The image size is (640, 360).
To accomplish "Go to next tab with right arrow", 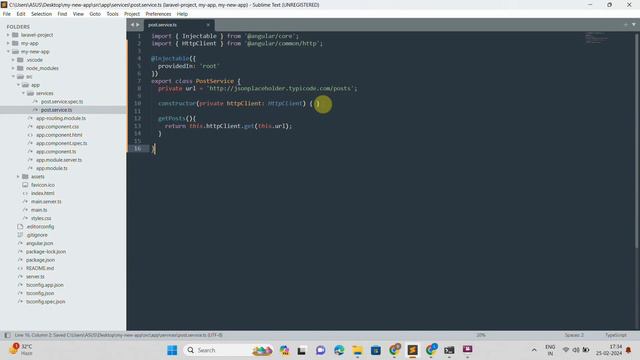I will point(138,25).
